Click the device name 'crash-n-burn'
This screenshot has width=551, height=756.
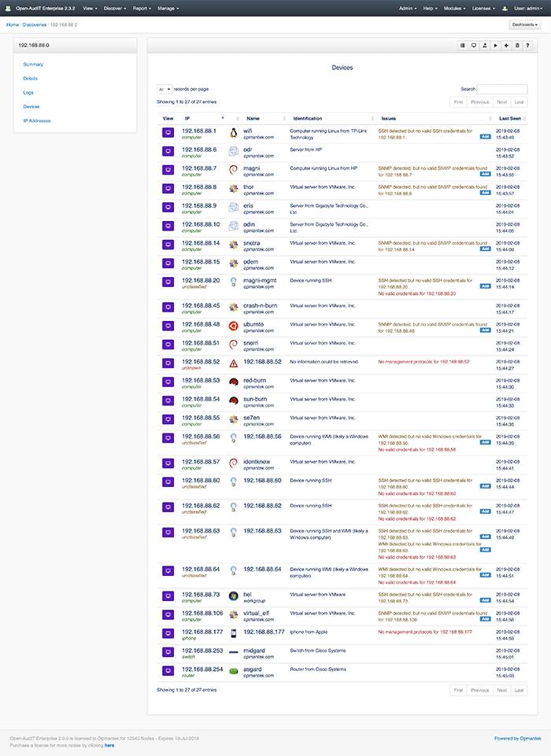tap(260, 306)
